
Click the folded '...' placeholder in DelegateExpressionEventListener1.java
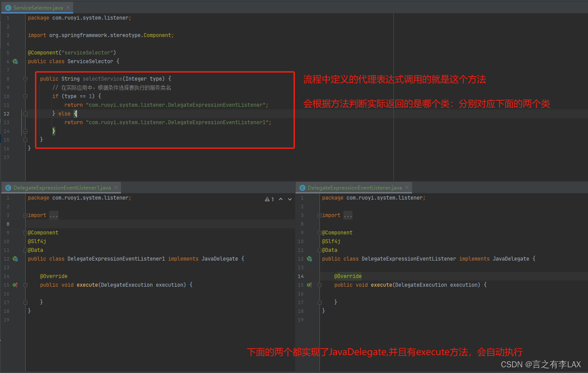[54, 215]
